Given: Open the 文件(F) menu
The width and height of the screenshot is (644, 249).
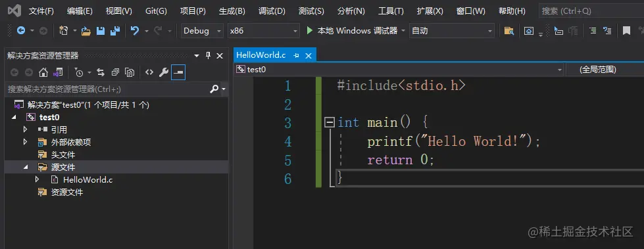Looking at the screenshot, I should (x=41, y=11).
